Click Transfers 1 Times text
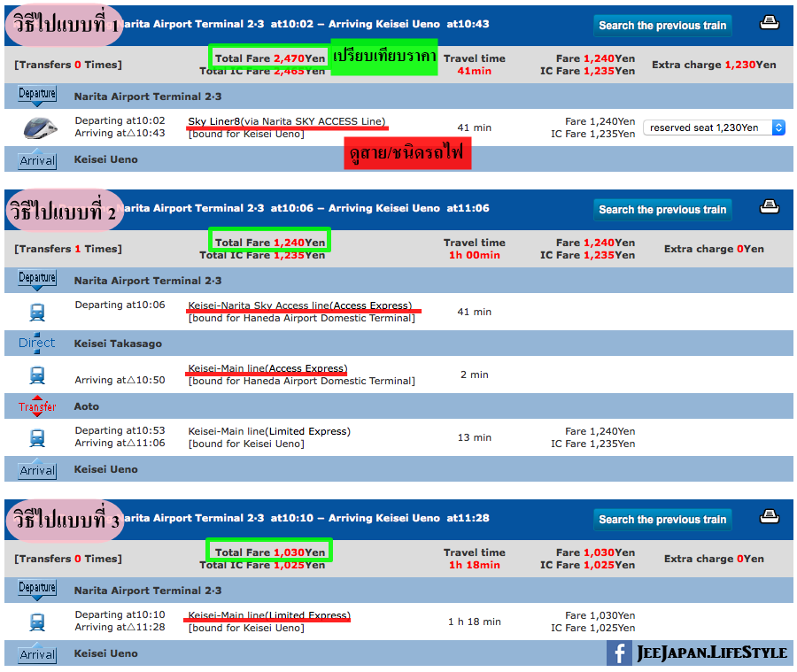The width and height of the screenshot is (797, 672). (x=68, y=249)
